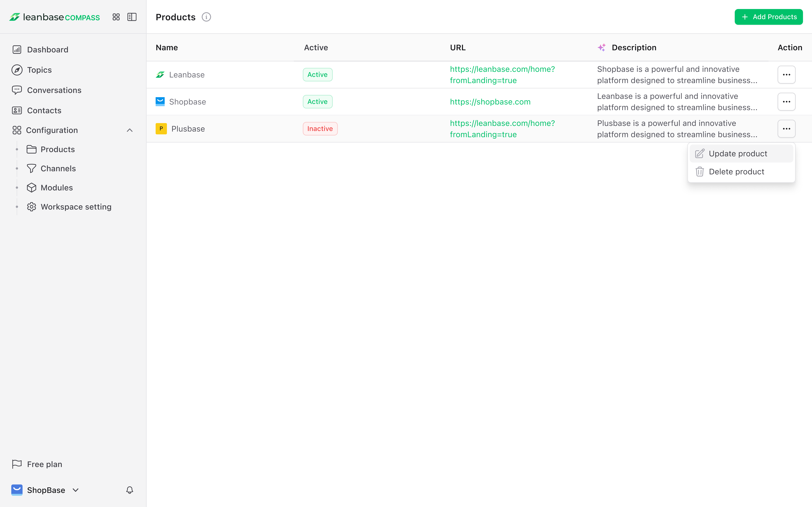
Task: Open action menu for Leanbase row
Action: pyautogui.click(x=786, y=75)
